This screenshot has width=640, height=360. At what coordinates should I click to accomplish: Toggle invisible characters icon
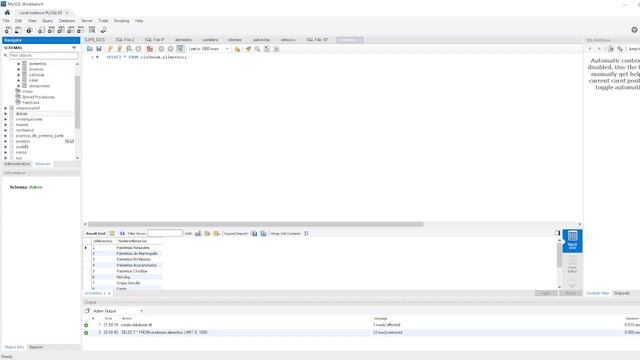point(267,49)
